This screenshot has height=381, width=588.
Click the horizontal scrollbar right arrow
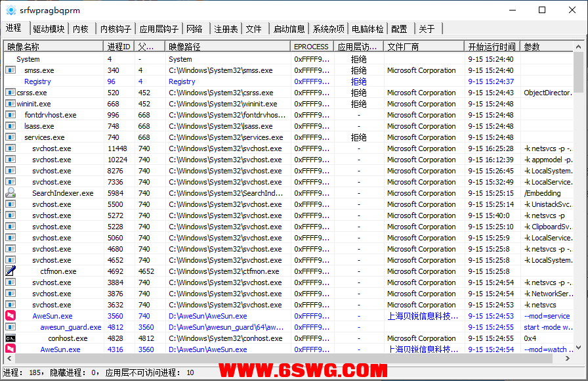tap(568, 359)
